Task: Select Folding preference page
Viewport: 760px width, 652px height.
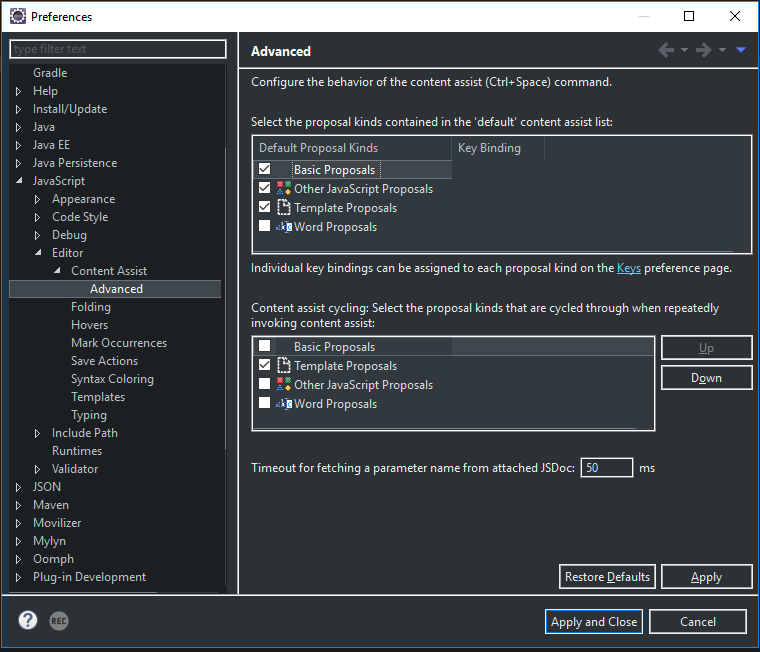Action: (91, 307)
